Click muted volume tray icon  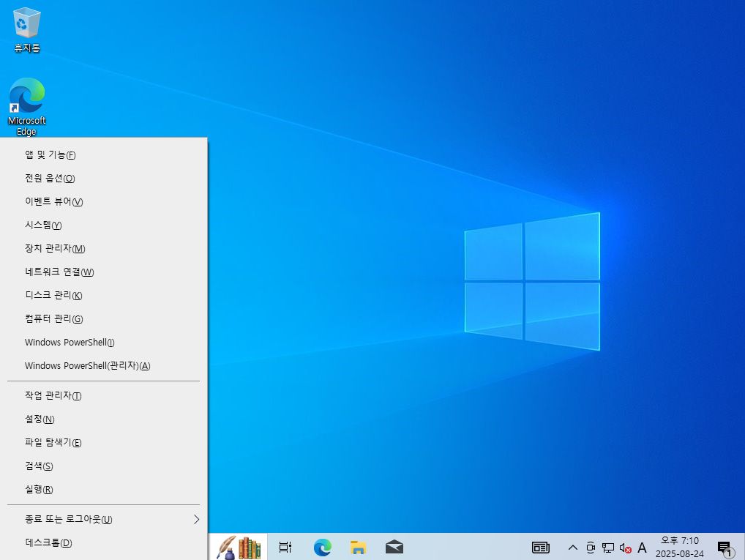tap(625, 548)
